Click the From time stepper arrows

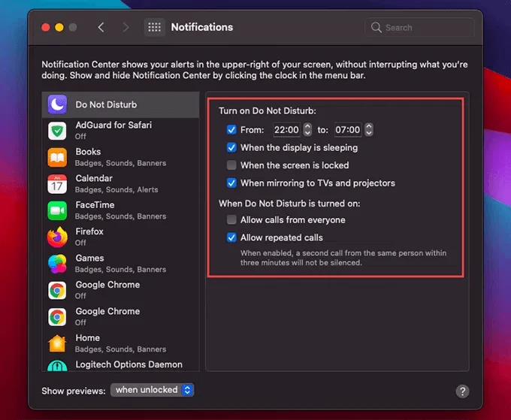point(307,130)
